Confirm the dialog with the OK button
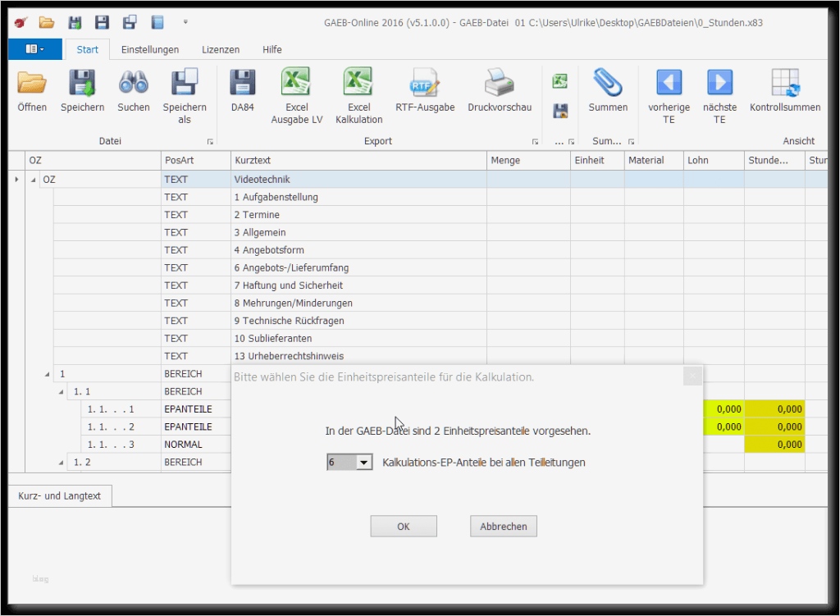The width and height of the screenshot is (840, 616). click(x=403, y=526)
